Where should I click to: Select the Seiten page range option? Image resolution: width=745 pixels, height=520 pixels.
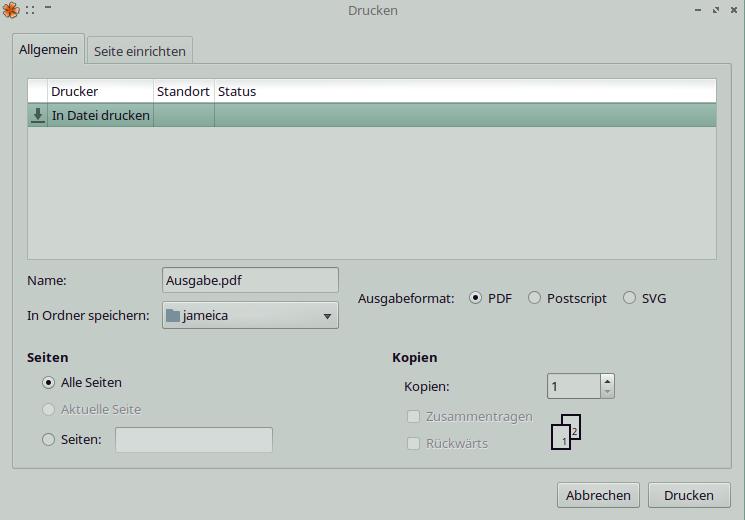coord(49,439)
